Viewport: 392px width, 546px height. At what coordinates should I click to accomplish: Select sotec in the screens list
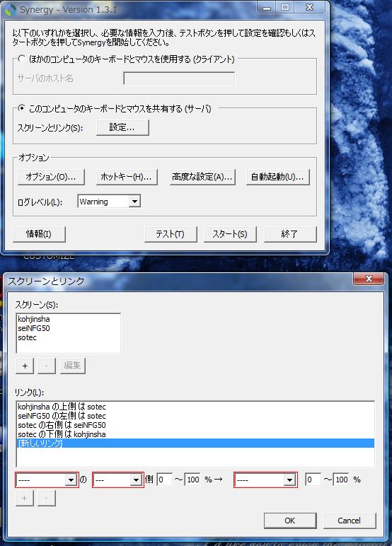pyautogui.click(x=69, y=337)
